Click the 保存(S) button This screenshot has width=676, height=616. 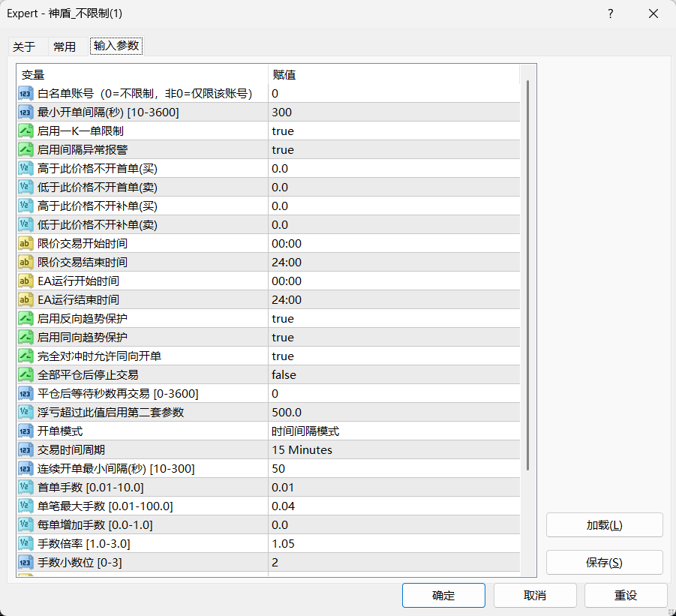pos(605,563)
